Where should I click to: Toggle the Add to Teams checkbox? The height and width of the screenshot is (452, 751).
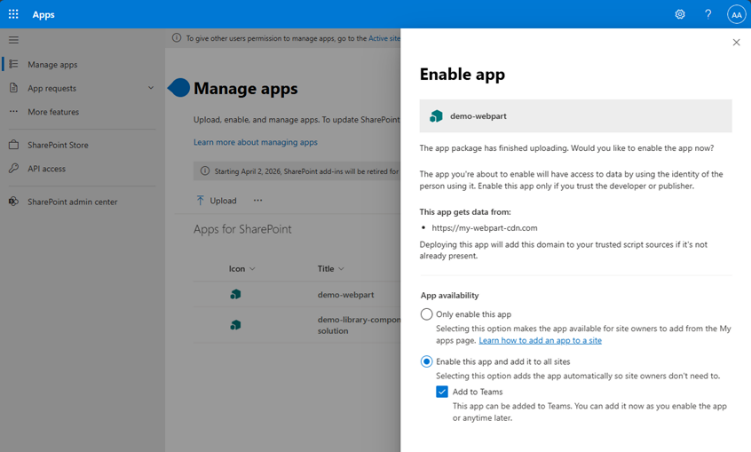tap(442, 392)
